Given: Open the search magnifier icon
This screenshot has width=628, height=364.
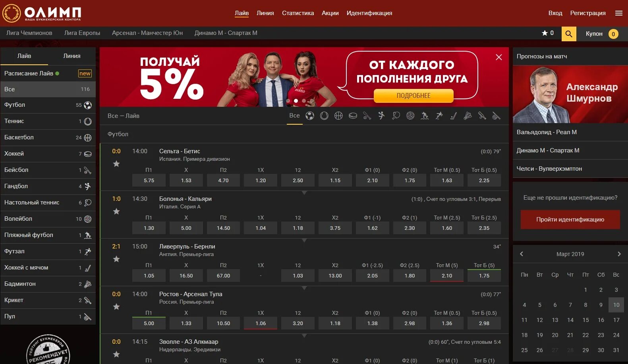Looking at the screenshot, I should [568, 34].
